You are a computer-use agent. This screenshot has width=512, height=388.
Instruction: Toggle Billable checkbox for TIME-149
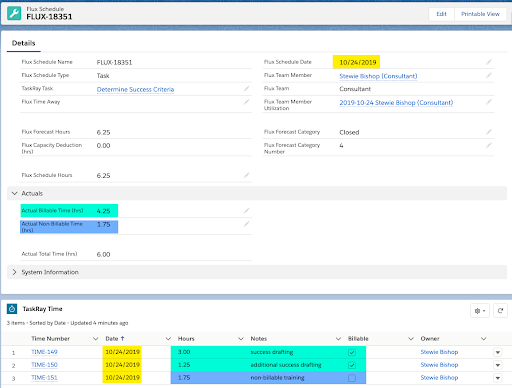(352, 352)
